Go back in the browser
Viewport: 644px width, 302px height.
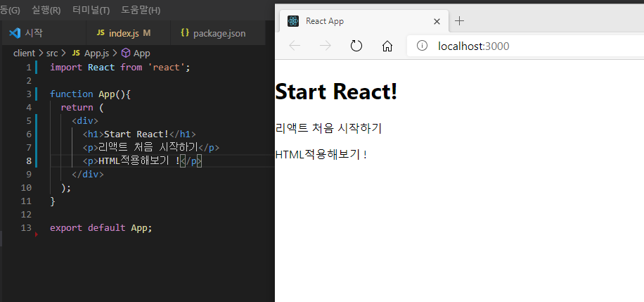(x=295, y=46)
